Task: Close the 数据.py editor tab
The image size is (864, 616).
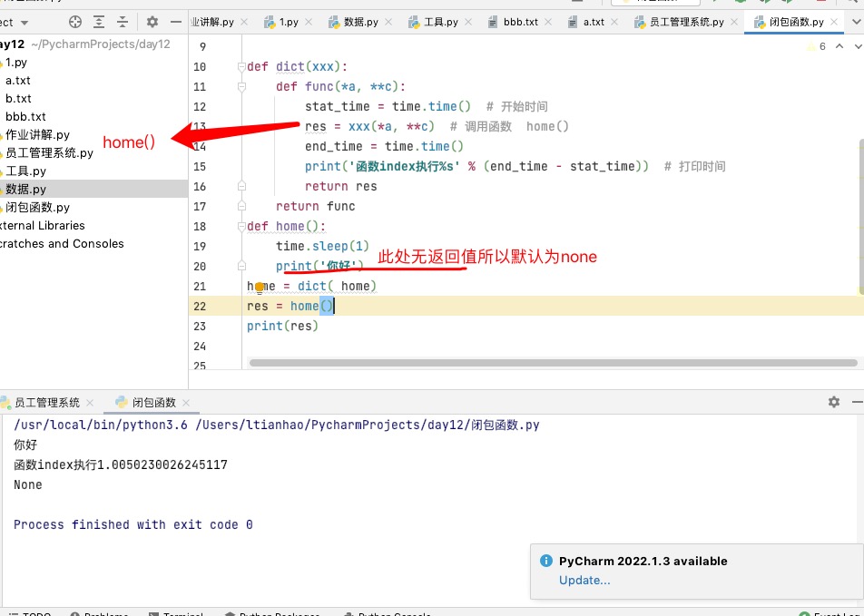Action: click(x=388, y=22)
